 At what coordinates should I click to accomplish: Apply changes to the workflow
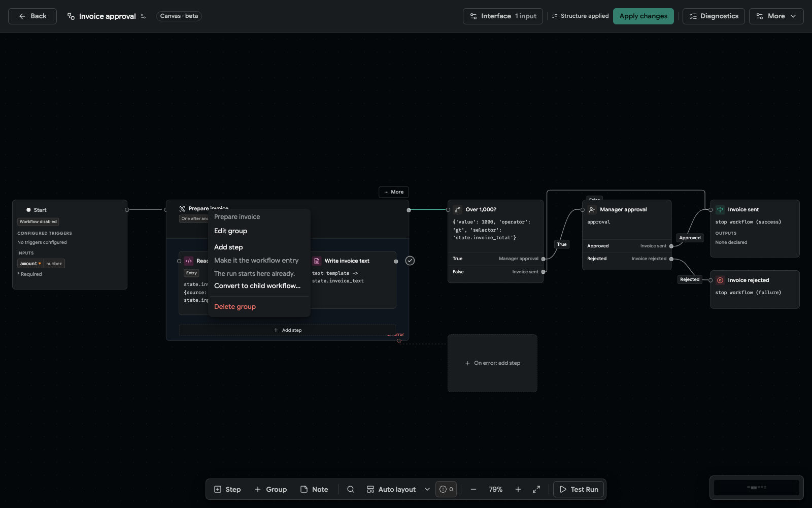[643, 16]
